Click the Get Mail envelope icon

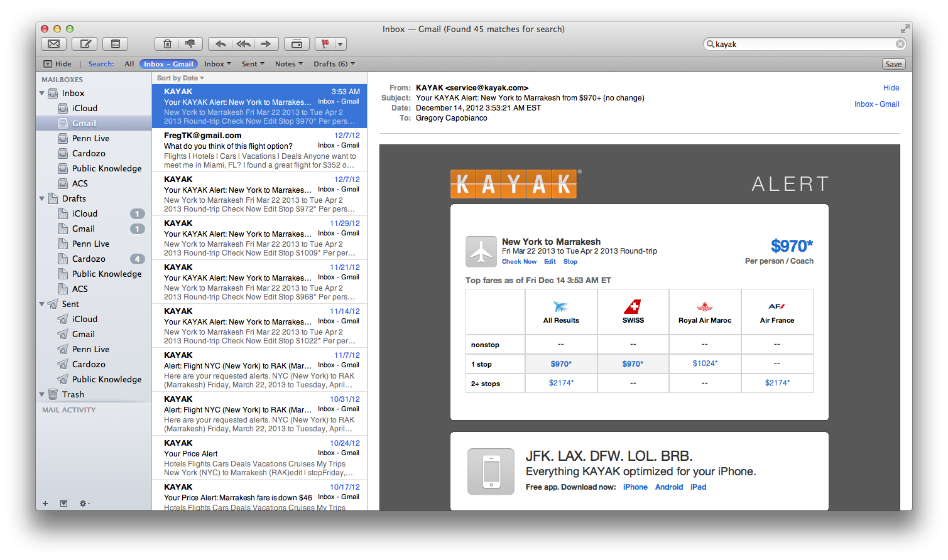tap(54, 44)
